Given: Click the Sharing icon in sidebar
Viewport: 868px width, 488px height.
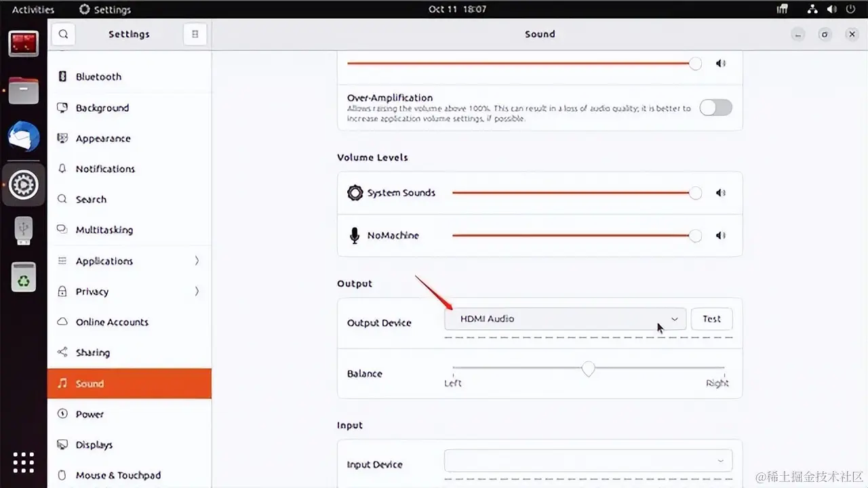Looking at the screenshot, I should click(x=62, y=352).
